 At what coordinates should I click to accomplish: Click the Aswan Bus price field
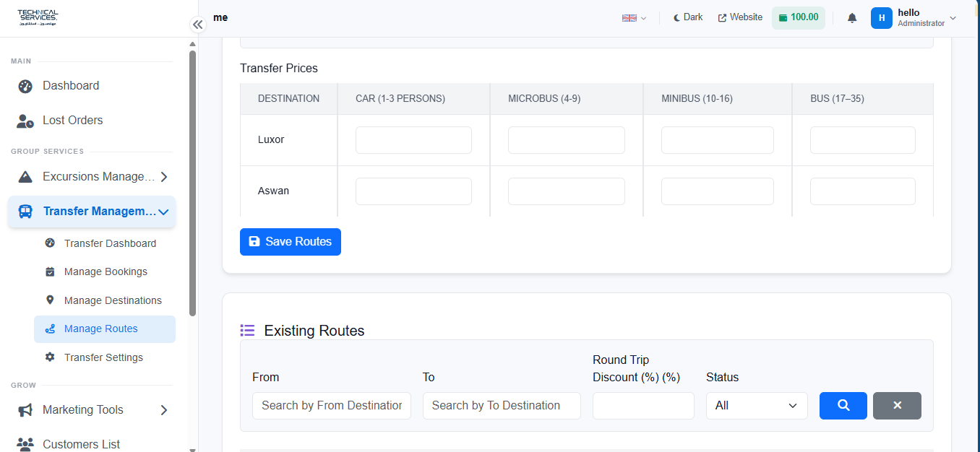tap(863, 191)
